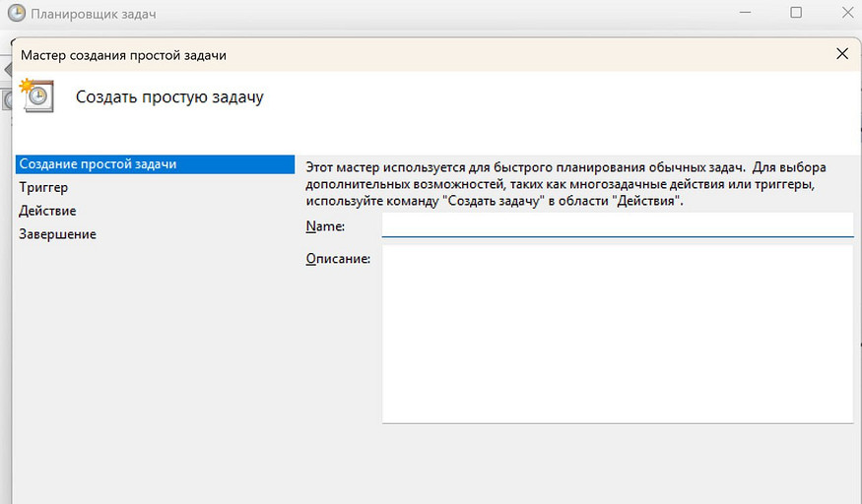Screen dimensions: 862x504
Task: Click the wizard explanation text paragraph
Action: coord(565,184)
